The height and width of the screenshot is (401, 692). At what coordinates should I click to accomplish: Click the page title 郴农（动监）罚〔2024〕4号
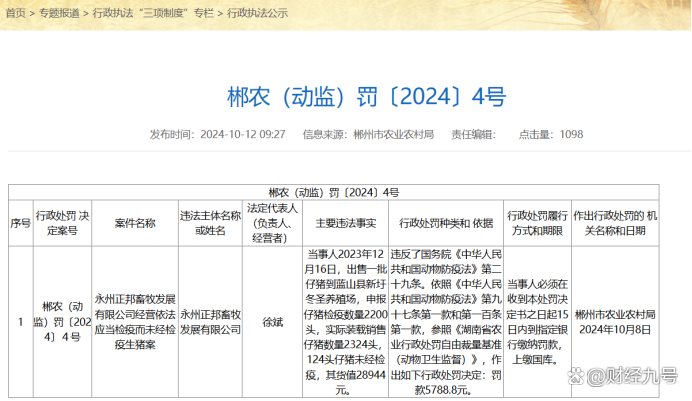pos(366,96)
